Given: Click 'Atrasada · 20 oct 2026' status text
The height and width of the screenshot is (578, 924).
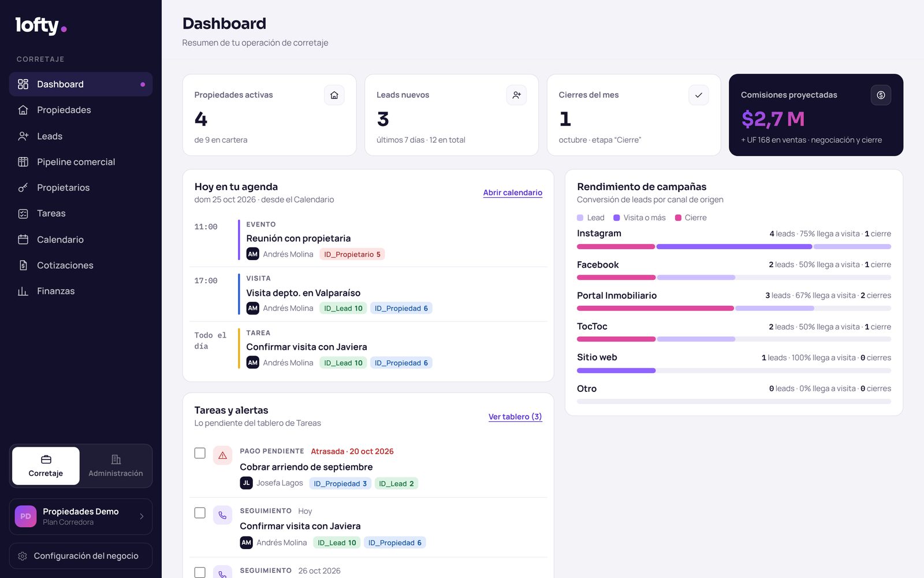Looking at the screenshot, I should [352, 451].
